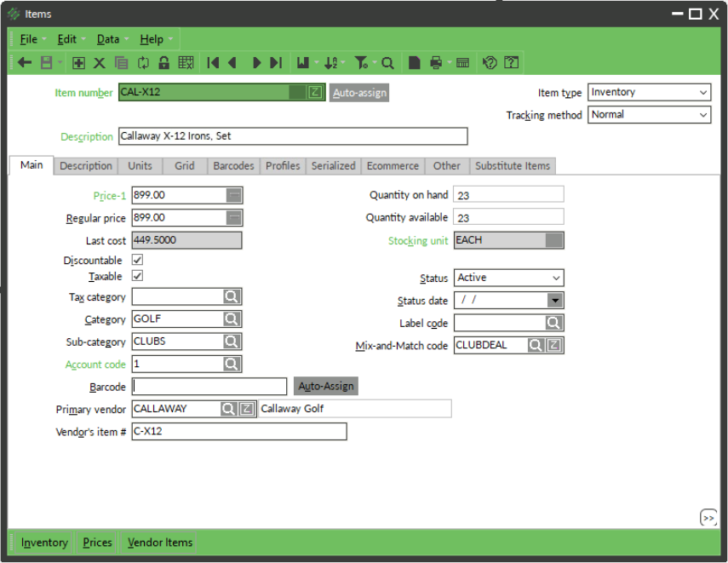
Task: Click into the Description field
Action: click(293, 136)
